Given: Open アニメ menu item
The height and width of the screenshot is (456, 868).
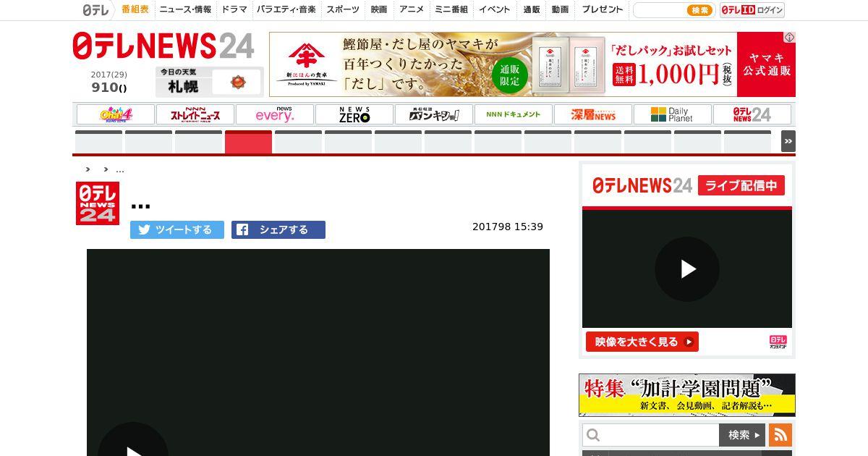Looking at the screenshot, I should [412, 9].
